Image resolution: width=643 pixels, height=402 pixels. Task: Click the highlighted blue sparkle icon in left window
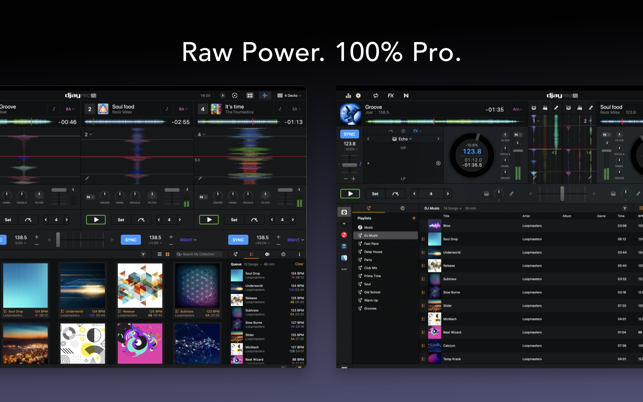tap(264, 96)
